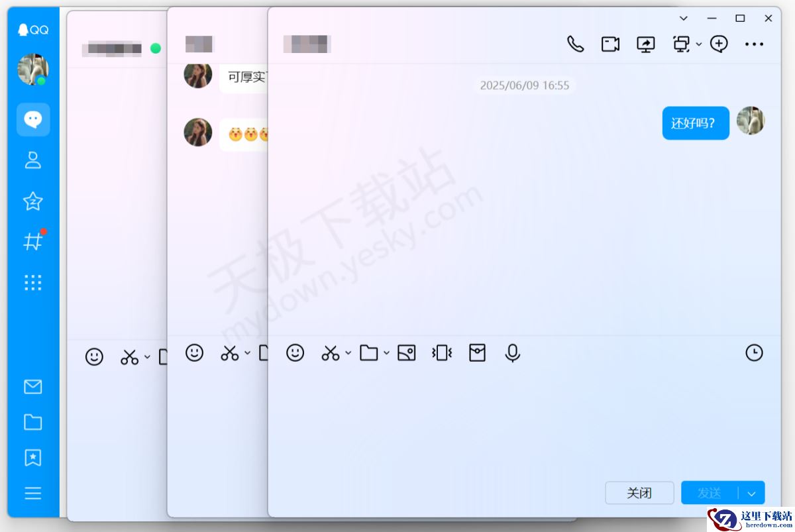Screen dimensions: 795x532
Task: Start a video call
Action: [x=609, y=44]
